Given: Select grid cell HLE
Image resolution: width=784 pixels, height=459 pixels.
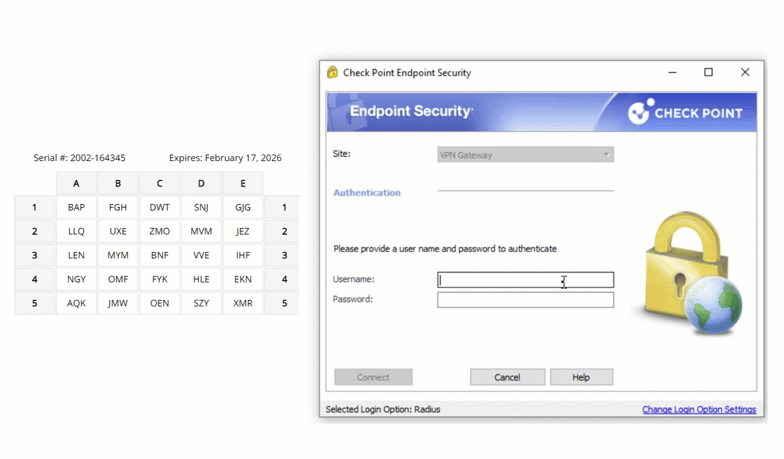Looking at the screenshot, I should (201, 279).
